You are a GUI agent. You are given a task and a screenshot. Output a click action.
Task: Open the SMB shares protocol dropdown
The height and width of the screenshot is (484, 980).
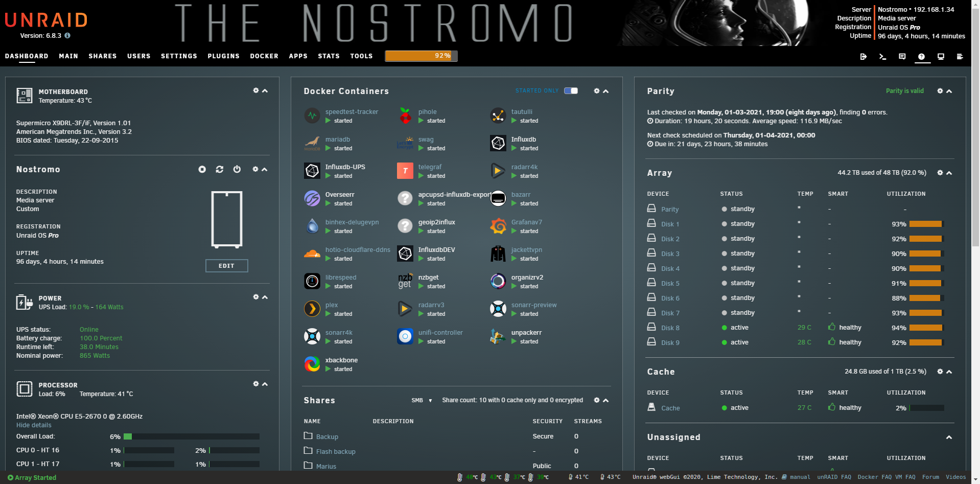pyautogui.click(x=422, y=400)
